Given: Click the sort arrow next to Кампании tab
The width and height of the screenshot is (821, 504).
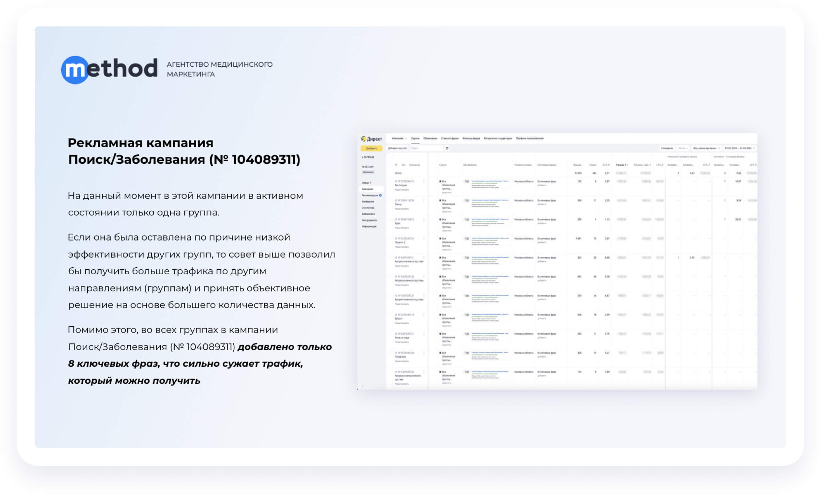Looking at the screenshot, I should (x=406, y=138).
